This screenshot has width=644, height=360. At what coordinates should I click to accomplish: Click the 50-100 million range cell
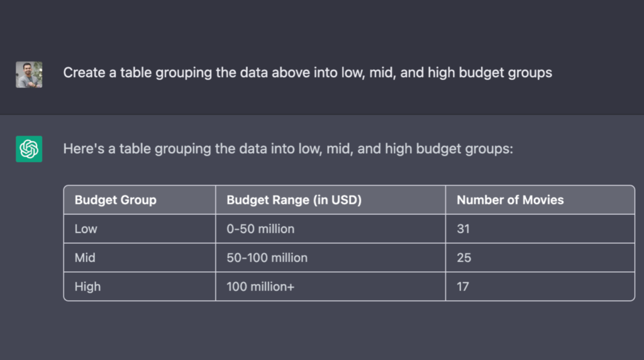coord(330,258)
